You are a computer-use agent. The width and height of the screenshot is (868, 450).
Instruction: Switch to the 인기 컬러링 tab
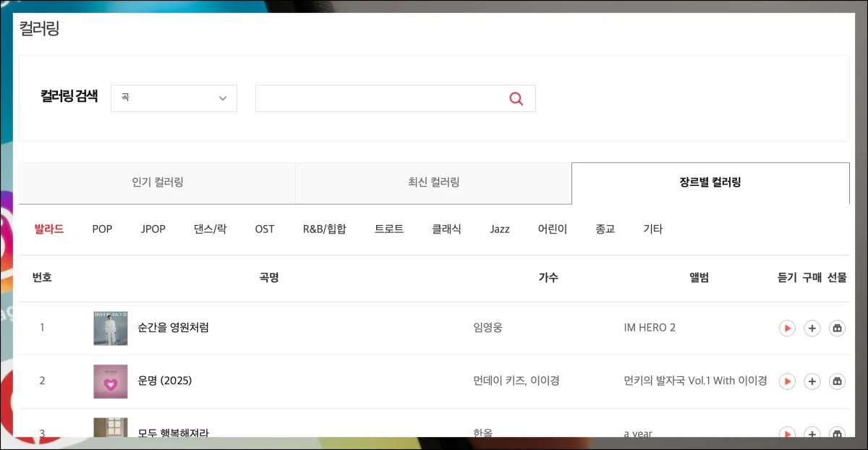click(157, 182)
